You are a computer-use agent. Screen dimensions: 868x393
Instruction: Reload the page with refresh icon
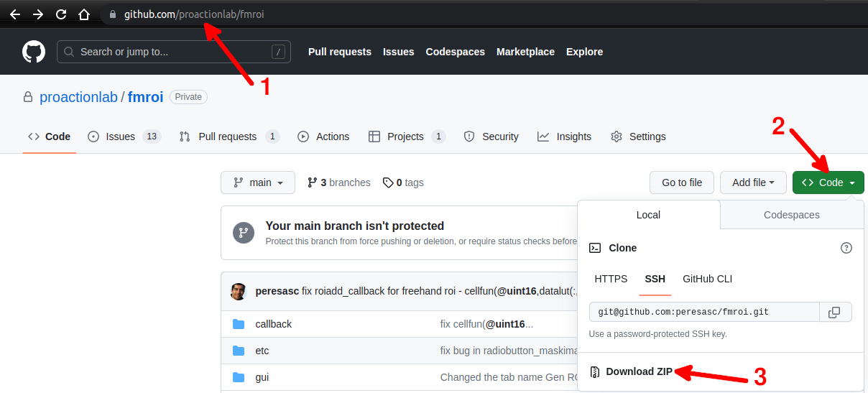click(61, 14)
